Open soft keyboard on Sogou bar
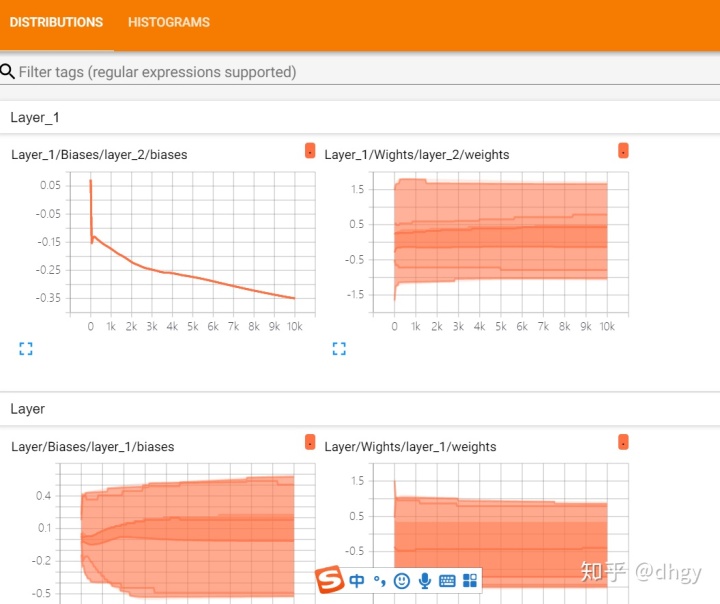This screenshot has width=720, height=604. (447, 581)
